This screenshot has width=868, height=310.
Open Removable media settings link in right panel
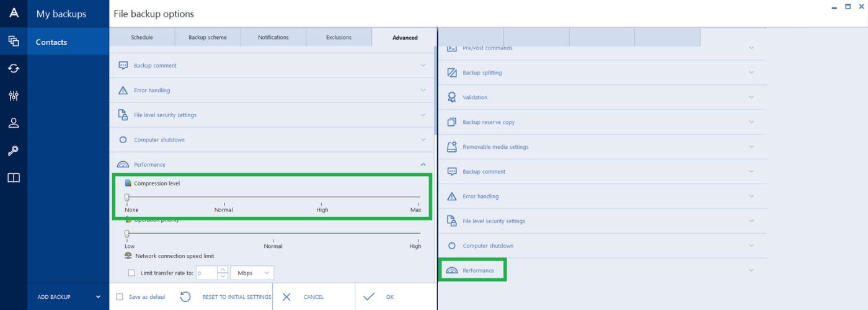point(495,147)
